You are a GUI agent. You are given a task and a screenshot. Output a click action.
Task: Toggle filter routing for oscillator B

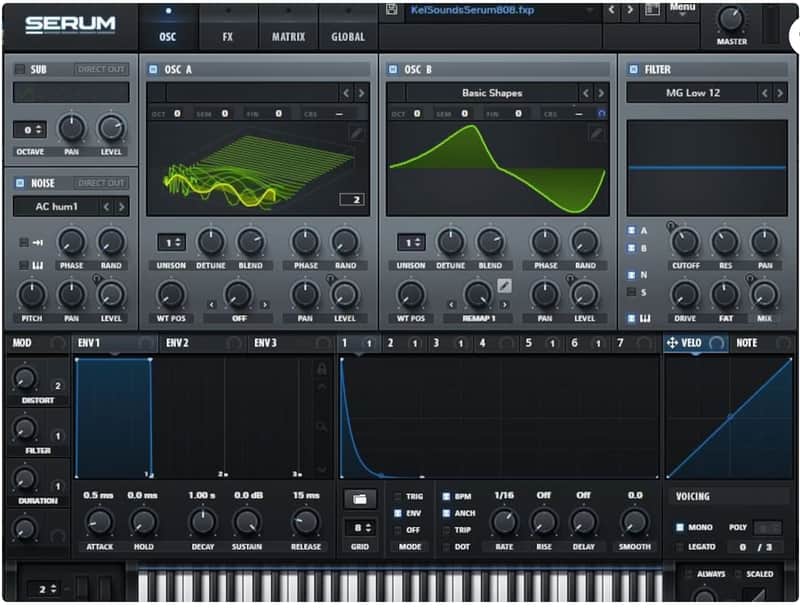point(632,248)
